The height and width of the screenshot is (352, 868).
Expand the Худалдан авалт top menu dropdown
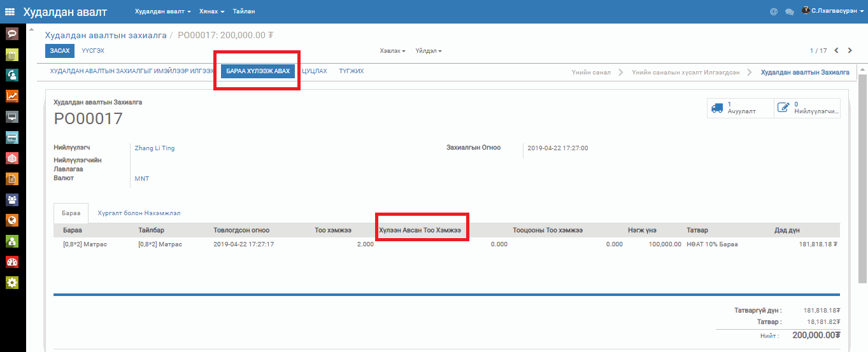pos(163,11)
